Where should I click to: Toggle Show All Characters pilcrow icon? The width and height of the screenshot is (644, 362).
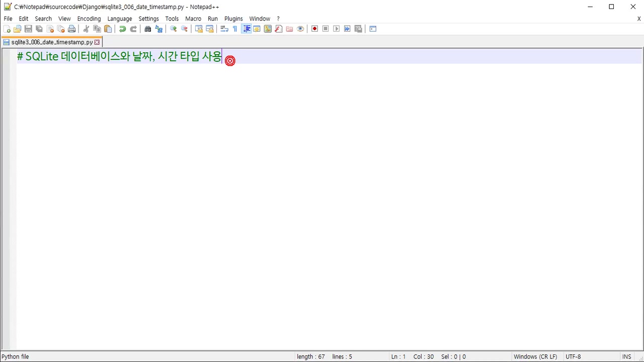point(235,29)
